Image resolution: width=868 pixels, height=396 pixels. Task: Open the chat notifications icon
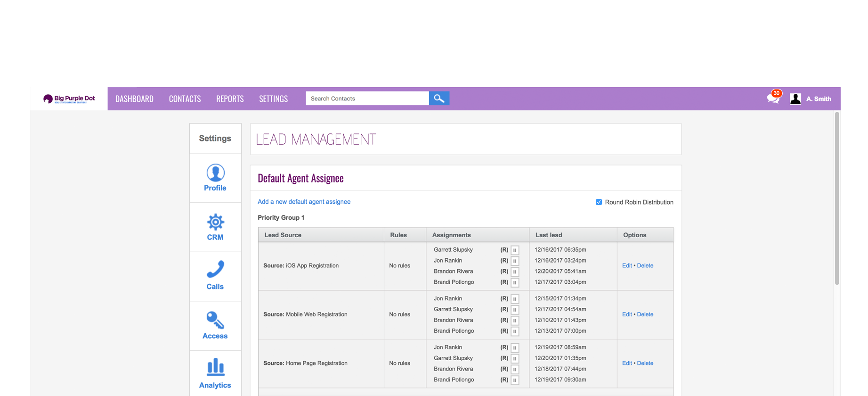pos(773,98)
